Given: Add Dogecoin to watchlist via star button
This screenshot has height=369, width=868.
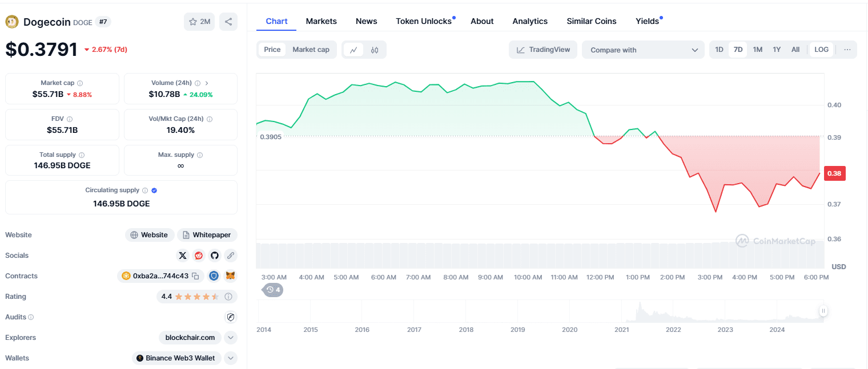Looking at the screenshot, I should point(199,22).
